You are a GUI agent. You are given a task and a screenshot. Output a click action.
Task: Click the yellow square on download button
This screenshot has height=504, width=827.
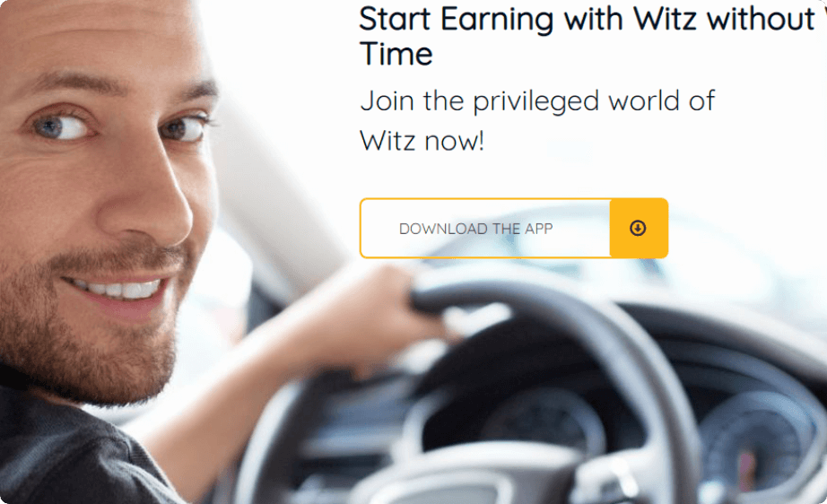[x=639, y=229]
